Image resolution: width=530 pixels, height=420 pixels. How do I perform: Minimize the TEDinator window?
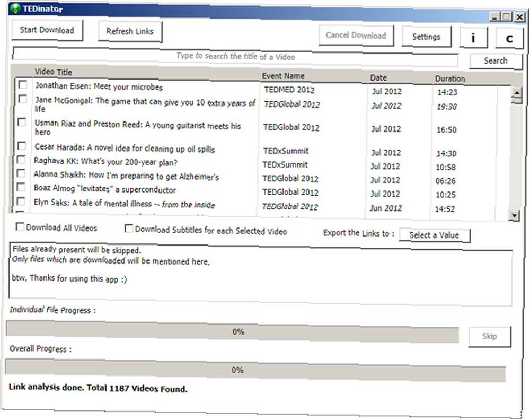(x=494, y=16)
